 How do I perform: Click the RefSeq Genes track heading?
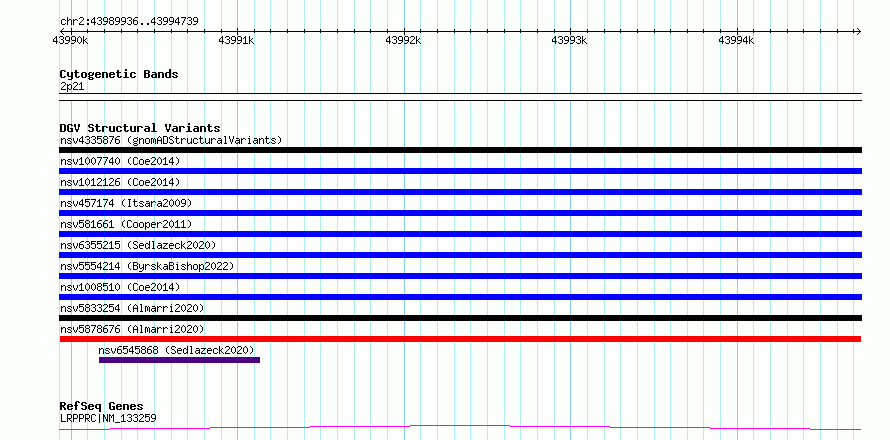(102, 406)
